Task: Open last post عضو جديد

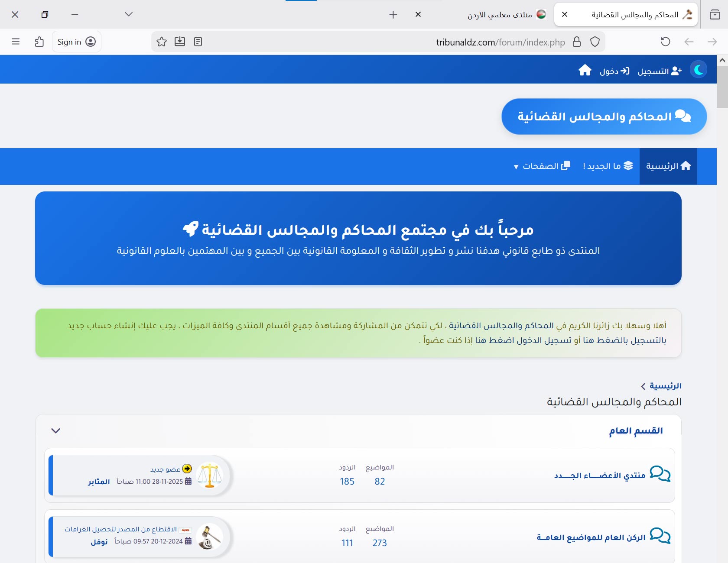Action: [x=165, y=469]
